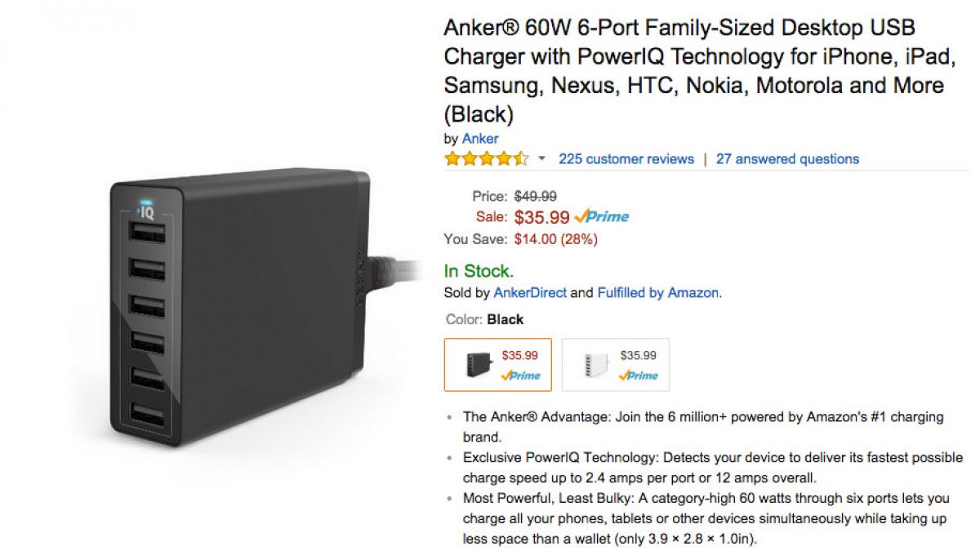Viewport: 980px width, 551px height.
Task: Open the Anker brand link
Action: pyautogui.click(x=480, y=139)
